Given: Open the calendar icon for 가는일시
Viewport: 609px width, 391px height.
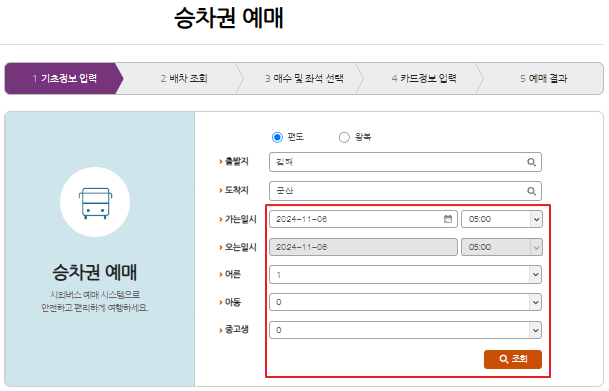Looking at the screenshot, I should click(448, 219).
